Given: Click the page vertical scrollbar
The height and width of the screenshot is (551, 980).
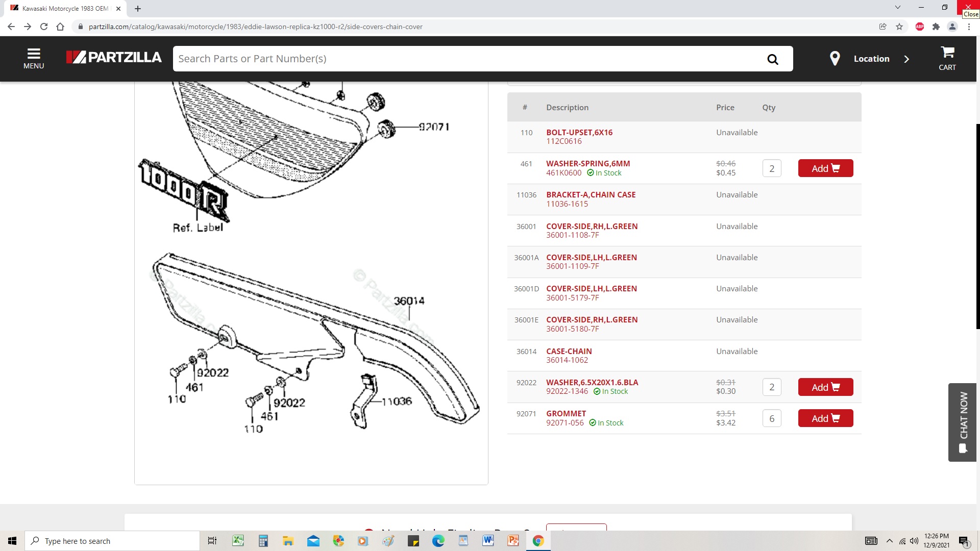Looking at the screenshot, I should (x=977, y=226).
